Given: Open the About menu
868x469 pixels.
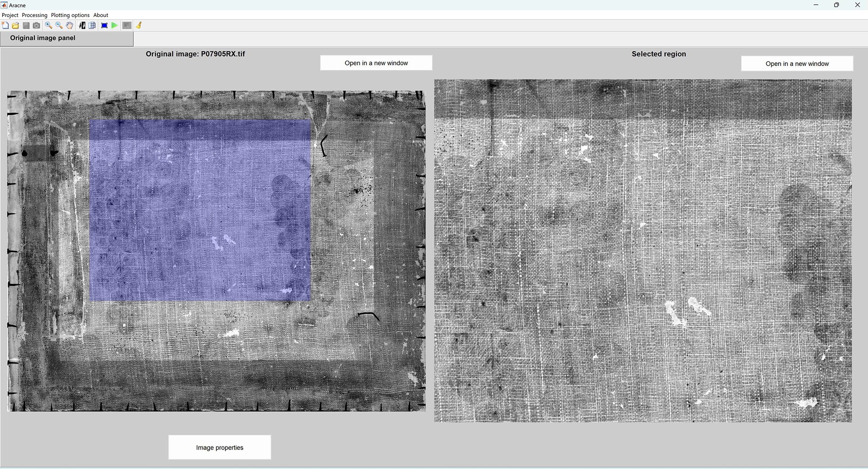Looking at the screenshot, I should click(101, 15).
